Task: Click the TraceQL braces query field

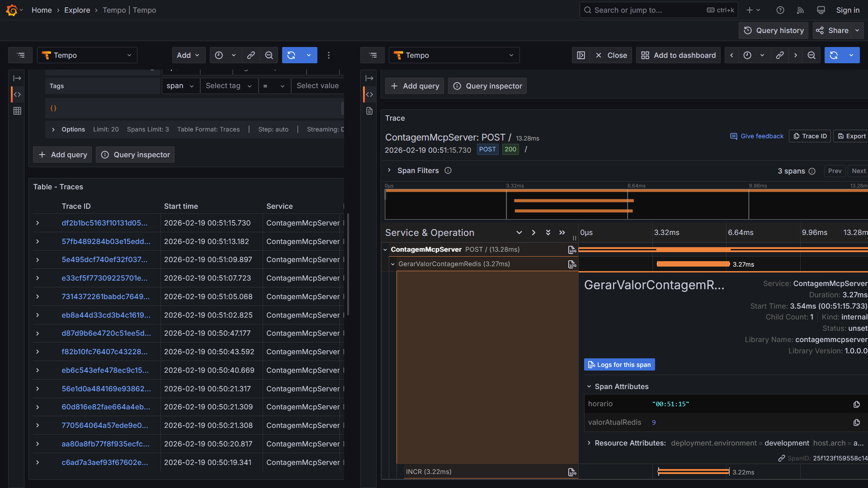Action: (x=194, y=108)
